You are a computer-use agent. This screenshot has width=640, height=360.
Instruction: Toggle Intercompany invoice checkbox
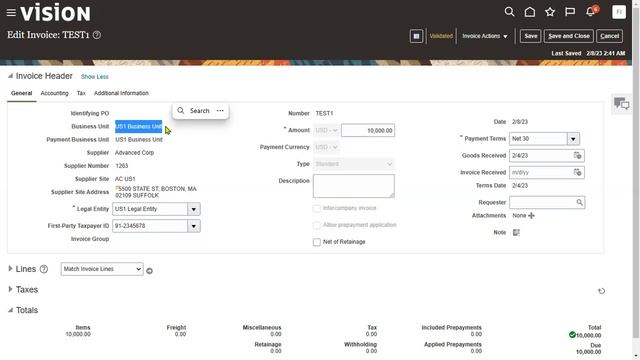(x=317, y=208)
